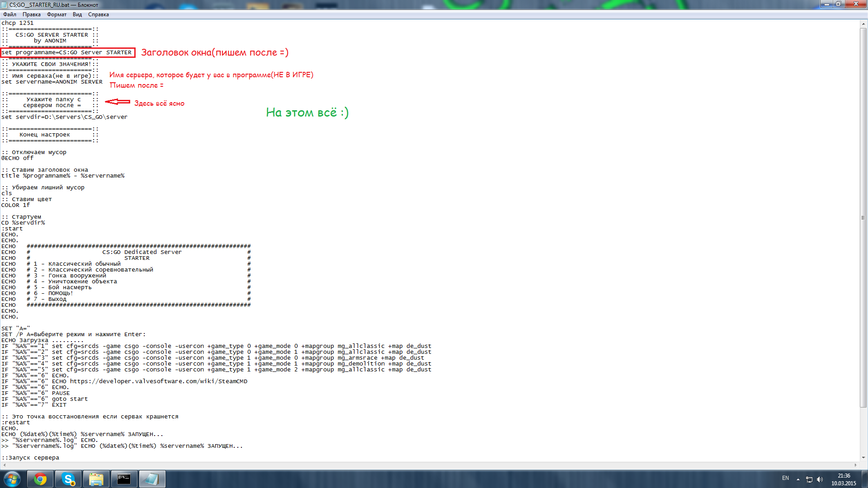Click the 'set servername=ANONIM SERVER' line

[x=52, y=82]
